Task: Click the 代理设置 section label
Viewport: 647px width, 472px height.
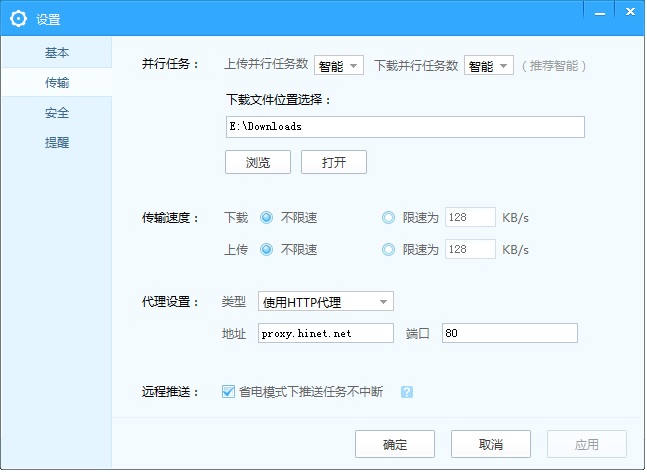Action: click(x=170, y=302)
